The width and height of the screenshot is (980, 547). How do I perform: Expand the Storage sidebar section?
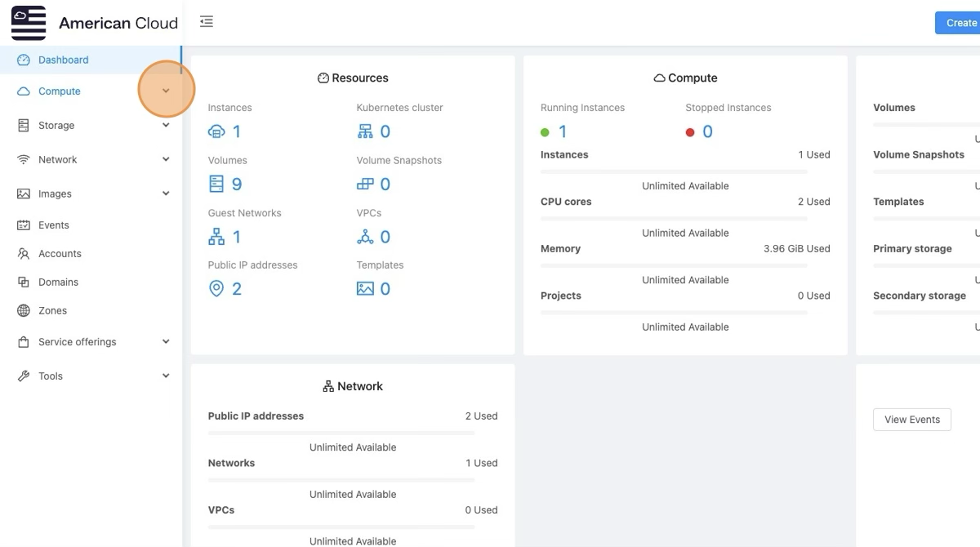(x=166, y=126)
